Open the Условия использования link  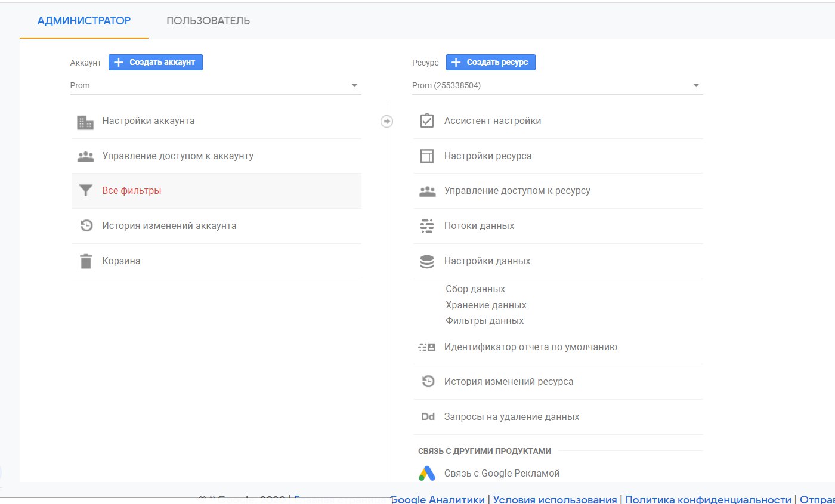555,500
